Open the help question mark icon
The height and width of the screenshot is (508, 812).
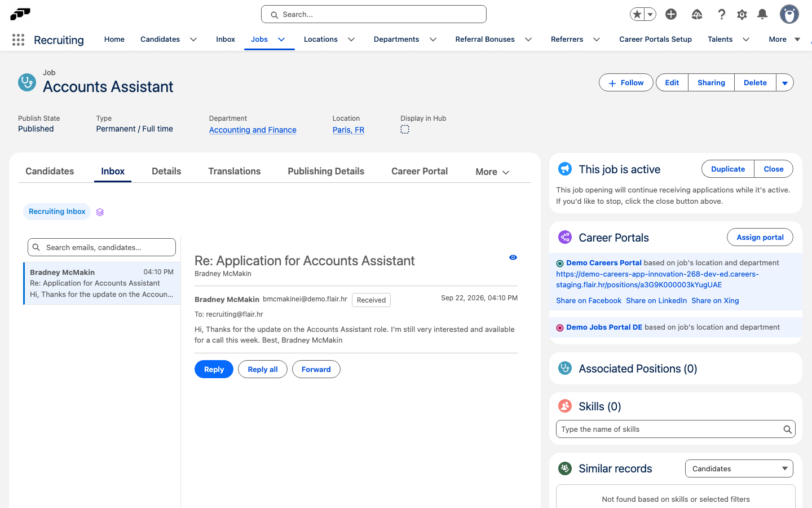point(721,14)
